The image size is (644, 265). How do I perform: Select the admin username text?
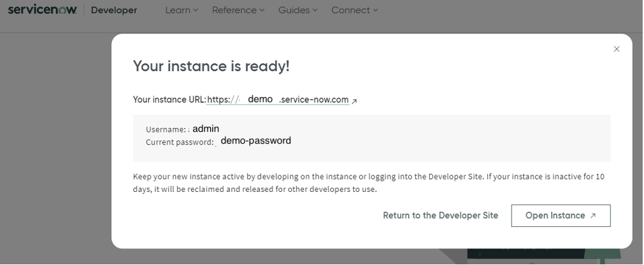(x=206, y=129)
